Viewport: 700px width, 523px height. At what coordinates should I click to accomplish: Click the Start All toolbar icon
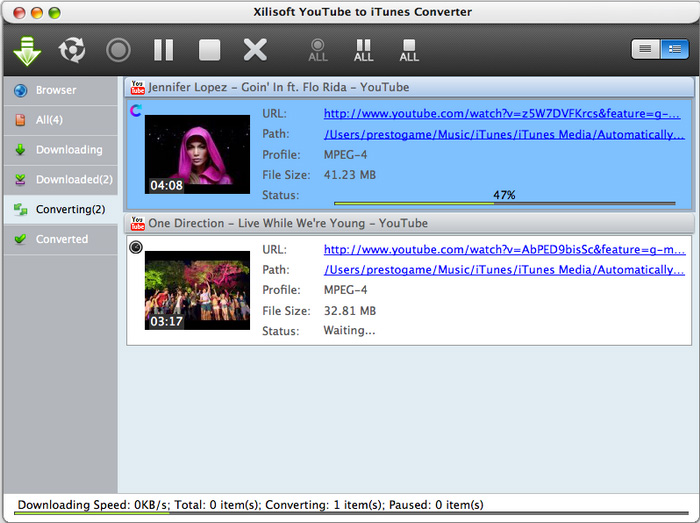pos(318,49)
